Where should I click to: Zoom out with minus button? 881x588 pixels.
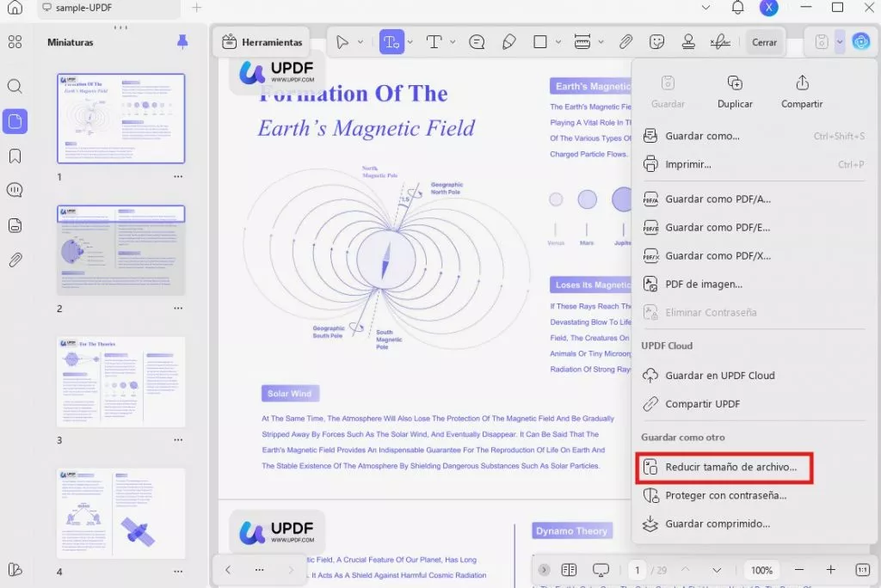pos(799,570)
